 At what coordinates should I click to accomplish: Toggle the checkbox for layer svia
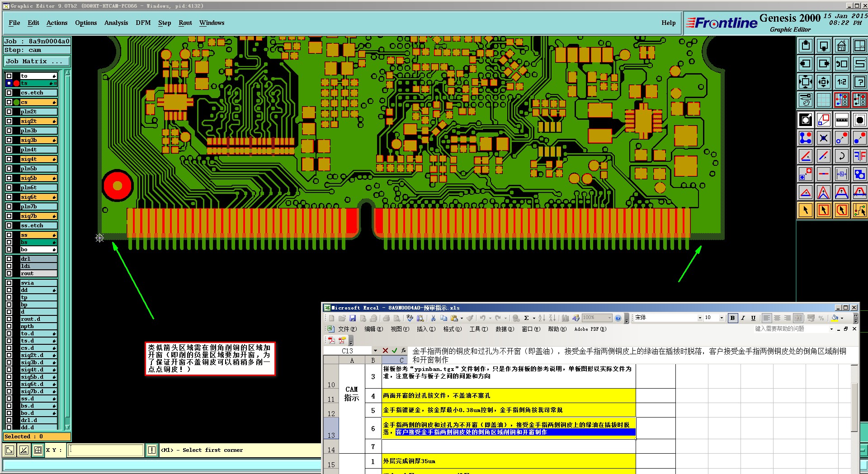click(x=9, y=283)
